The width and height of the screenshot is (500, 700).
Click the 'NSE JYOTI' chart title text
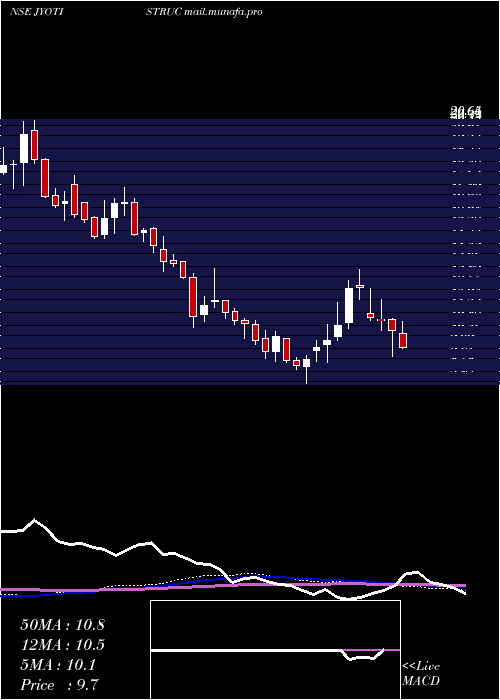pos(36,12)
